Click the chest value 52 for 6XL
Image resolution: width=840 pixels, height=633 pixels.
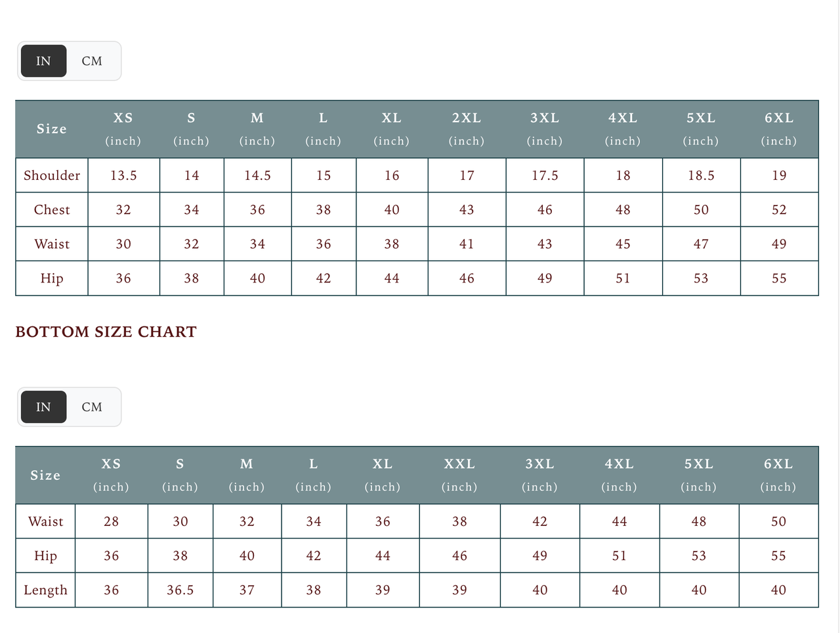pyautogui.click(x=779, y=209)
